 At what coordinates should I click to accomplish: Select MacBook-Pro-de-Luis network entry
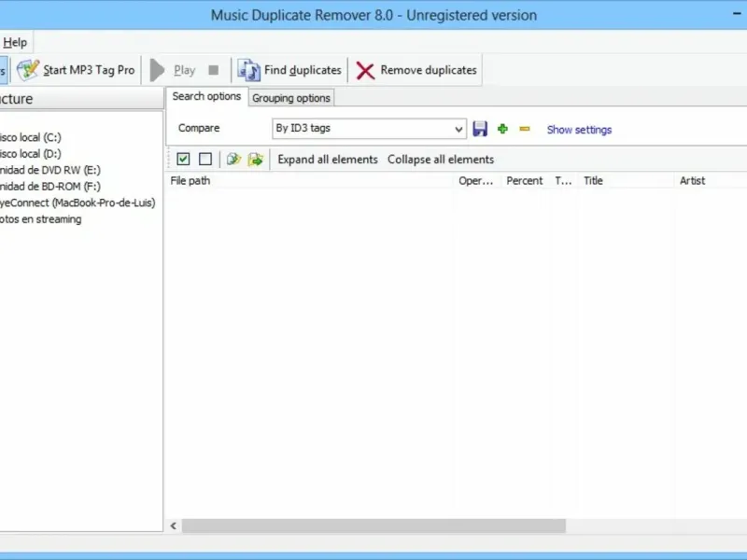point(78,203)
